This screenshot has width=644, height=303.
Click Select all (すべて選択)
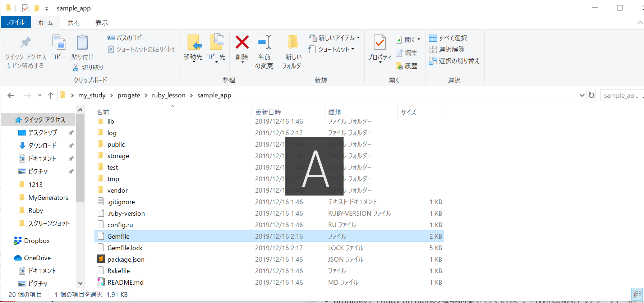[448, 38]
